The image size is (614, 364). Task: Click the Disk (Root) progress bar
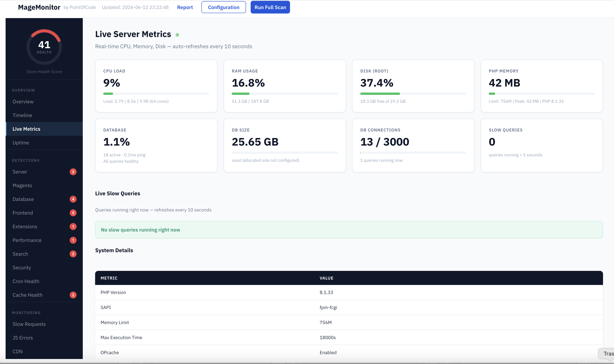pyautogui.click(x=413, y=94)
